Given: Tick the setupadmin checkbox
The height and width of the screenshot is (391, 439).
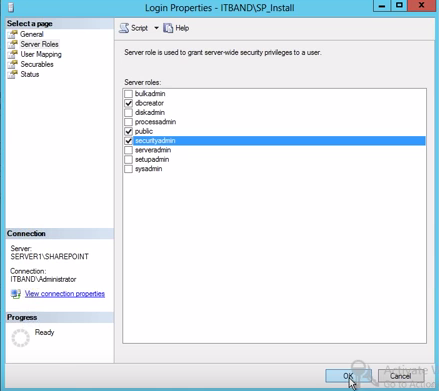Looking at the screenshot, I should [128, 159].
